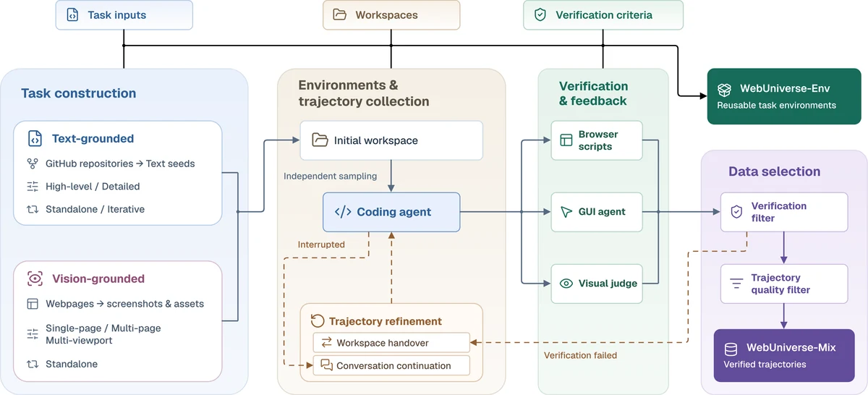Click the swap arrows icon in Workspace handover

point(326,343)
